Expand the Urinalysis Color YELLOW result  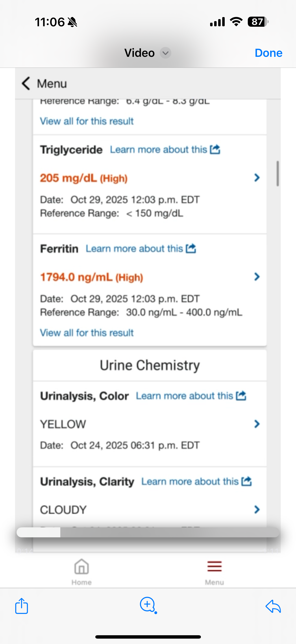pos(257,424)
